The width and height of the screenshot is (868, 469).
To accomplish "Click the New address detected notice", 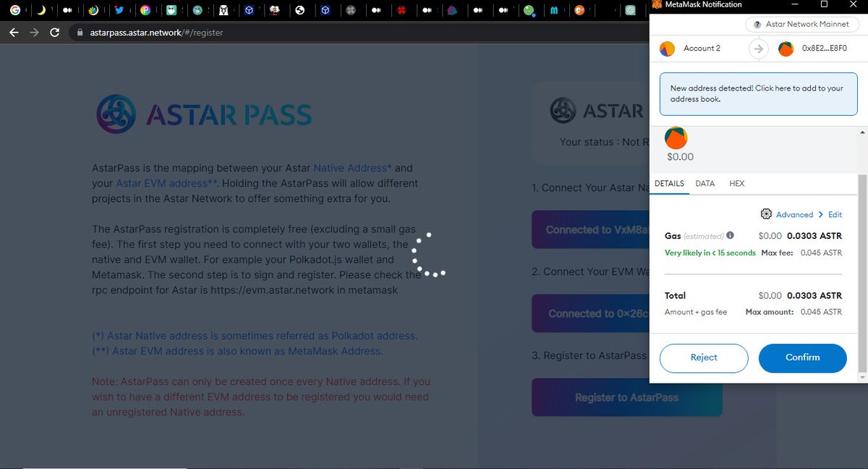I will click(x=759, y=93).
